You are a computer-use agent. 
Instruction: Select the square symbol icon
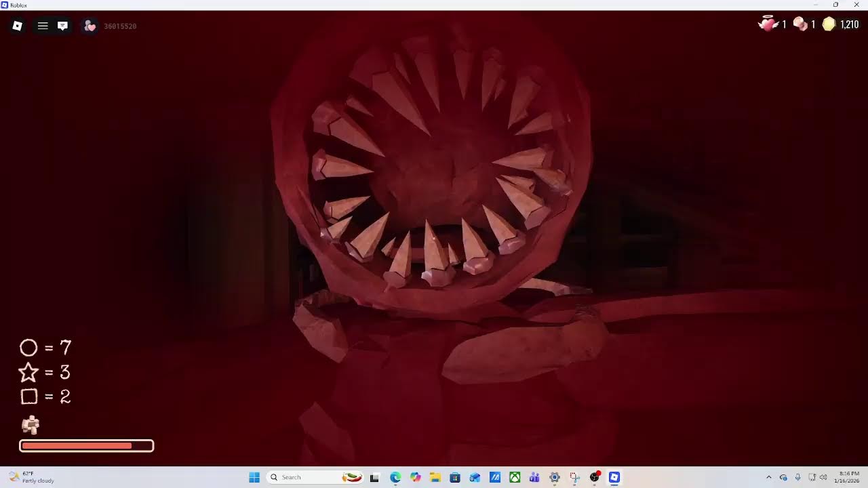[28, 396]
